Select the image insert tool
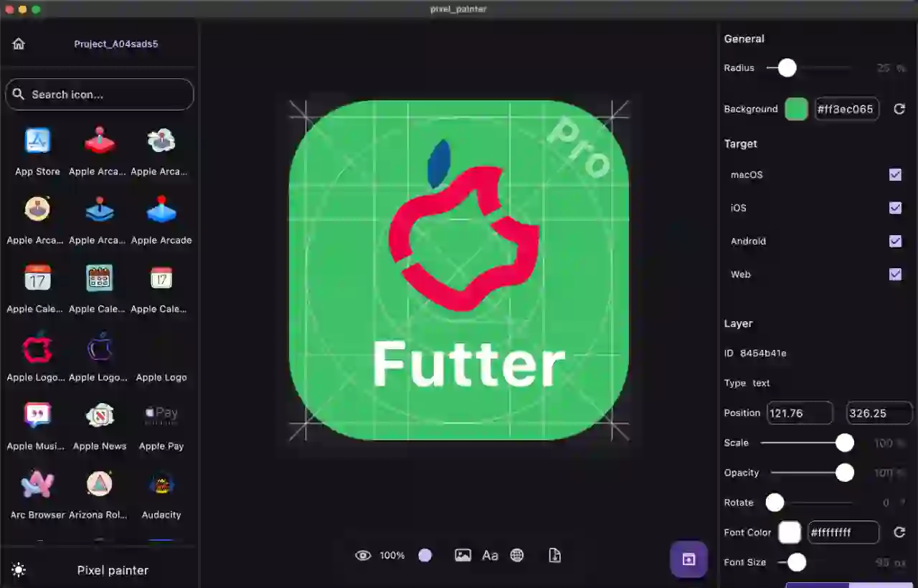Image resolution: width=918 pixels, height=588 pixels. 463,555
